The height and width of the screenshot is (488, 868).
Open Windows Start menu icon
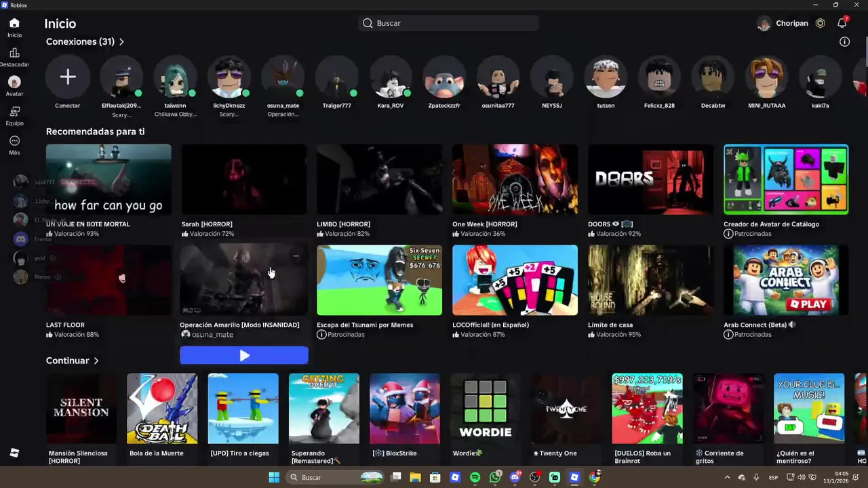274,477
